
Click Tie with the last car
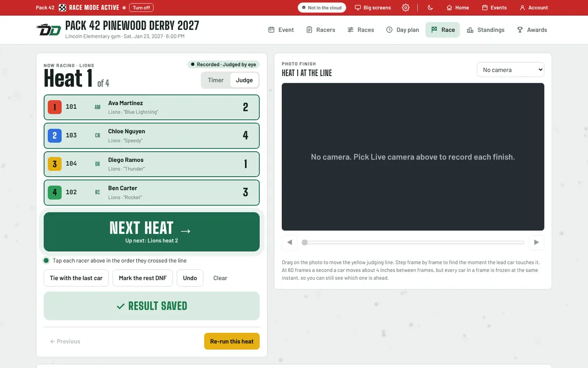pyautogui.click(x=76, y=278)
